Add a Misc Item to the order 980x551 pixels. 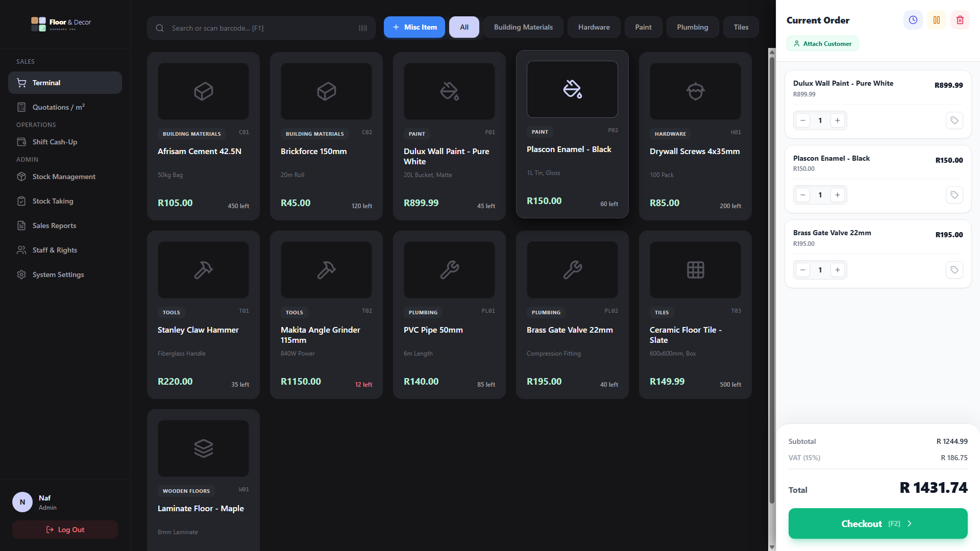pyautogui.click(x=414, y=27)
